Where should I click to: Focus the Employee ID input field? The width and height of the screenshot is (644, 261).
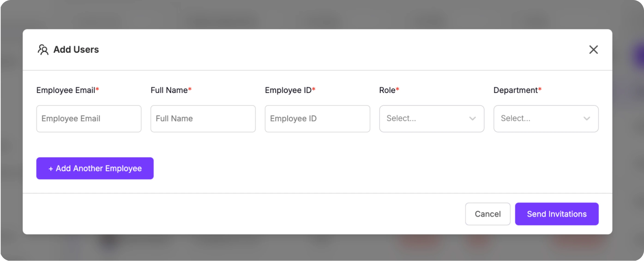317,119
